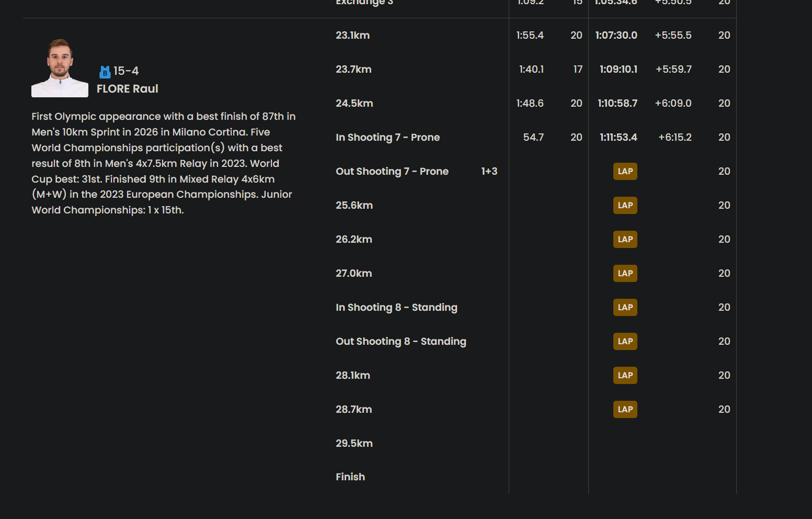This screenshot has height=519, width=812.
Task: Click the Finish row label
Action: pos(350,477)
